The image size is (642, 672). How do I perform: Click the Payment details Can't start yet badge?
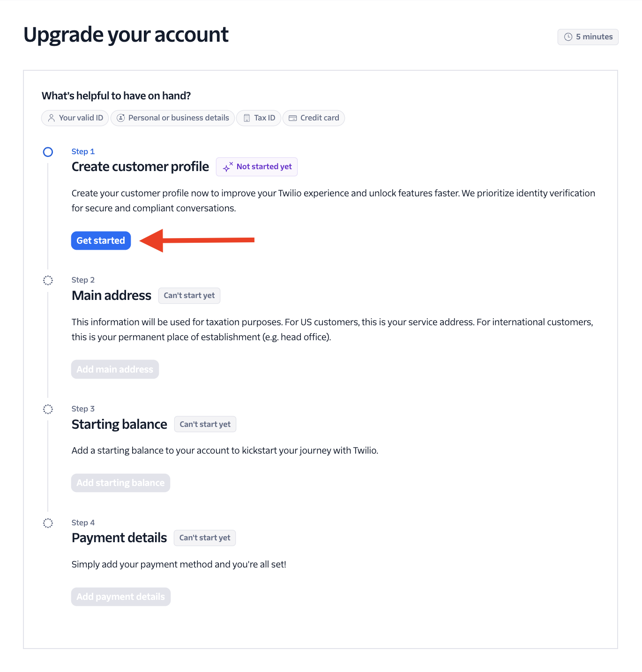[x=204, y=538]
